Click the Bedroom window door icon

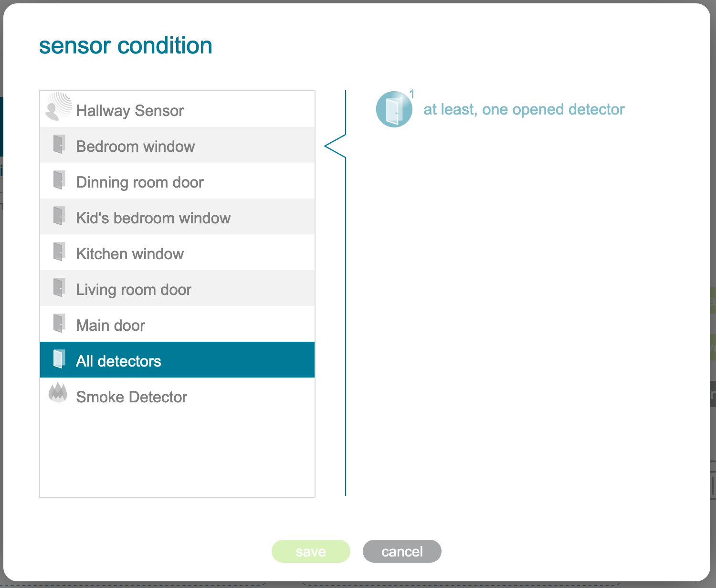click(x=59, y=144)
